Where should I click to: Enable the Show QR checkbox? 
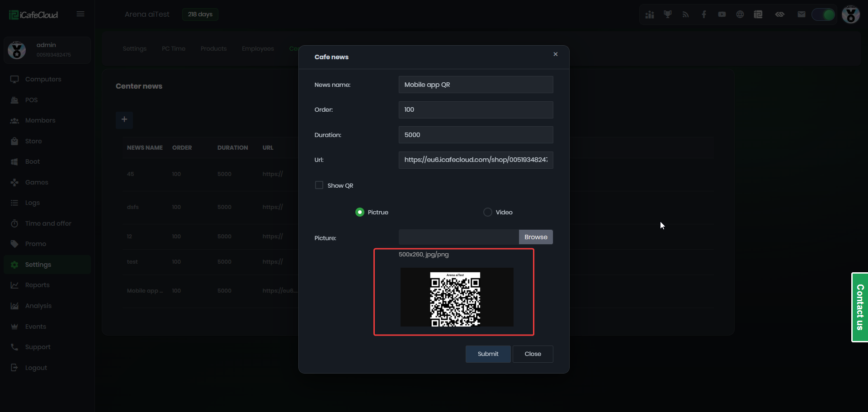pyautogui.click(x=319, y=185)
